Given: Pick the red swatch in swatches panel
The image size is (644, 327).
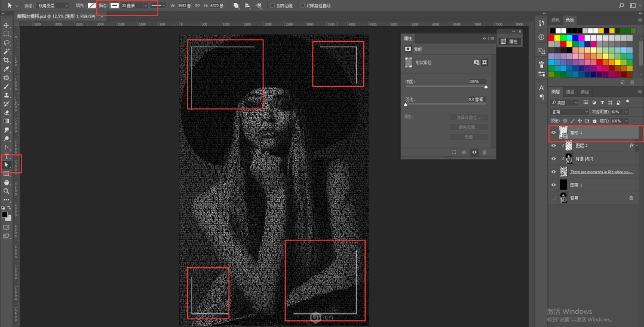Looking at the screenshot, I should coord(552,38).
